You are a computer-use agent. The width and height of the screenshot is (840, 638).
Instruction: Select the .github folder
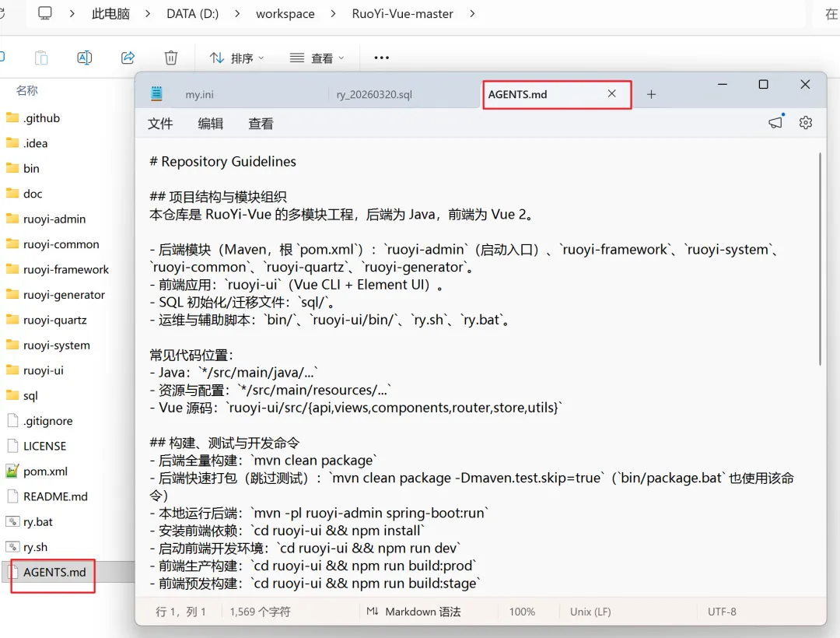coord(33,117)
